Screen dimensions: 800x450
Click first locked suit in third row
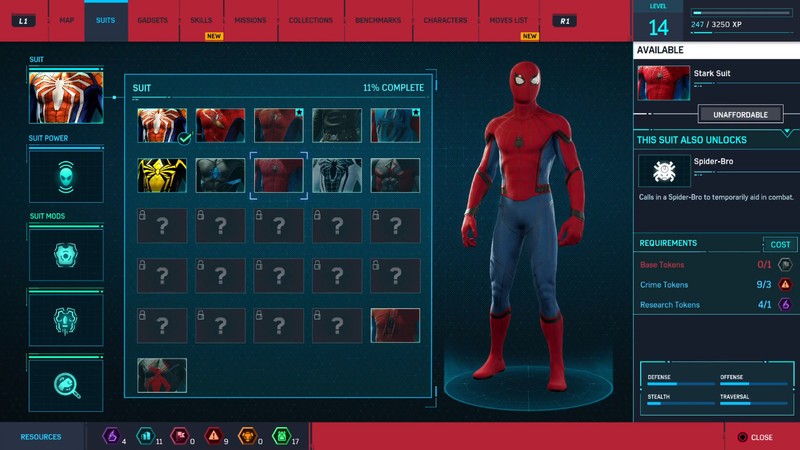162,226
